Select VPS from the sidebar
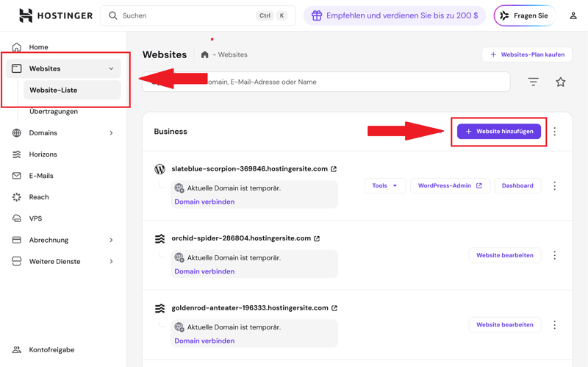 [x=35, y=218]
